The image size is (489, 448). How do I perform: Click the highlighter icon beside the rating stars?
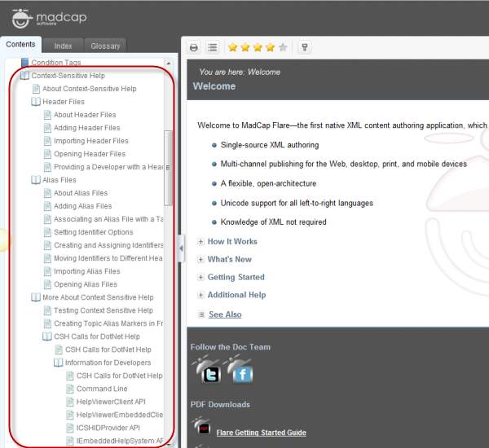coord(305,47)
